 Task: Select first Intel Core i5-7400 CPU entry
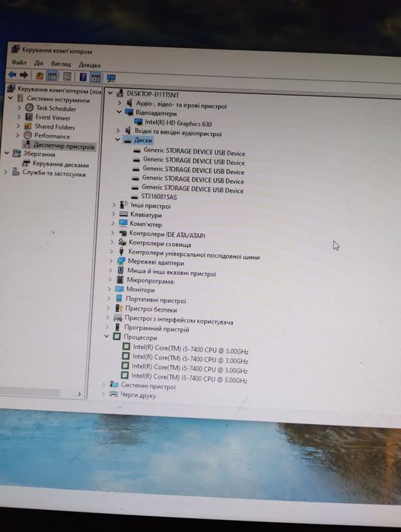(x=191, y=350)
